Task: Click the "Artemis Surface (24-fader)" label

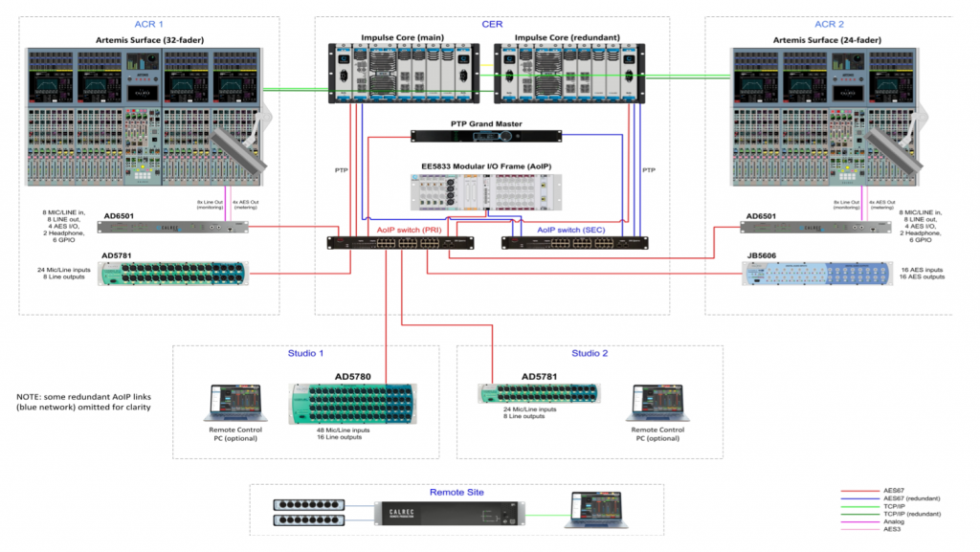Action: (827, 40)
